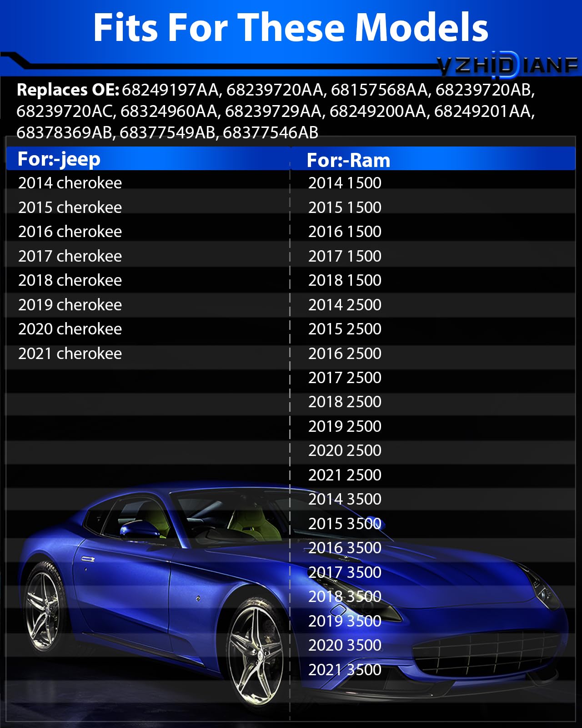Image resolution: width=582 pixels, height=728 pixels.
Task: Select the "2014 1500" Ram row
Action: (345, 183)
